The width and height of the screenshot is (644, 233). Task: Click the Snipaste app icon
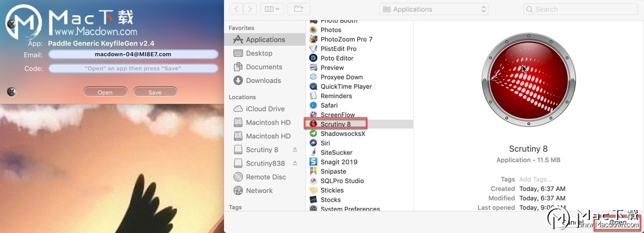(x=313, y=172)
